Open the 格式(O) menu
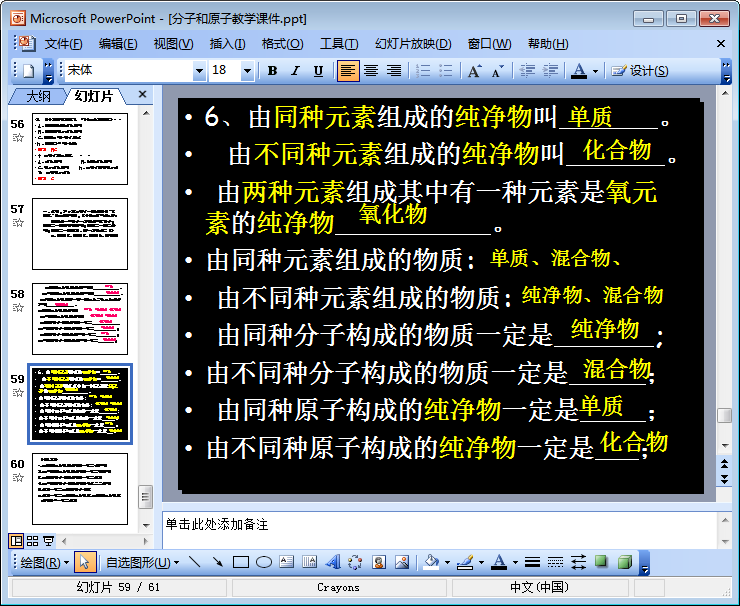The height and width of the screenshot is (606, 740). click(282, 44)
